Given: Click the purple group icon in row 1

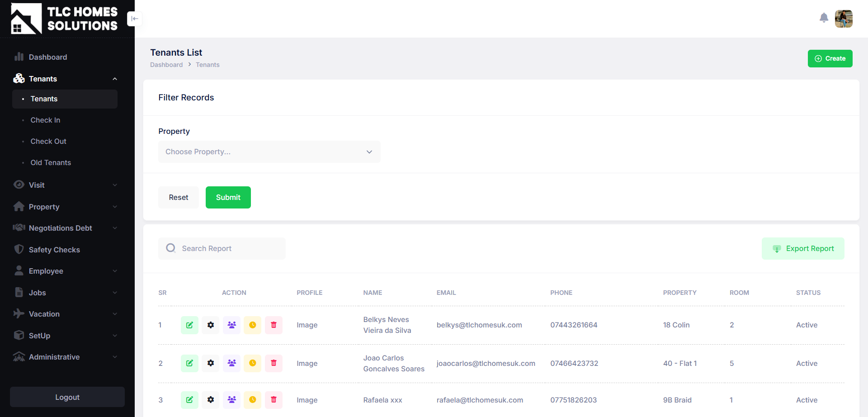Looking at the screenshot, I should click(231, 325).
